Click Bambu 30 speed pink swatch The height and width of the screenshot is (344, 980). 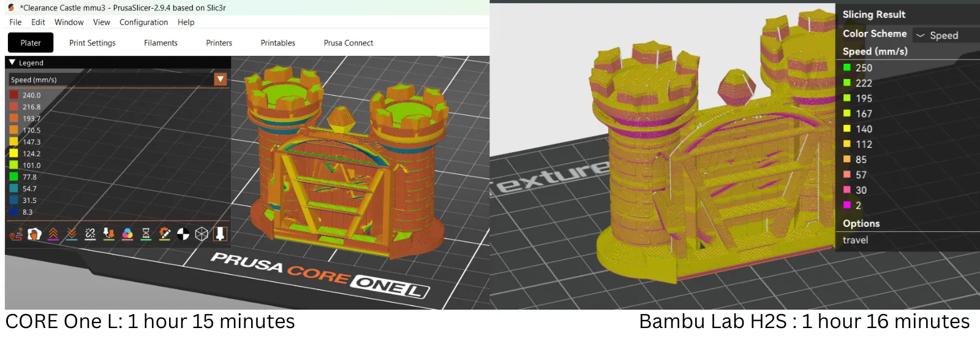pyautogui.click(x=847, y=190)
